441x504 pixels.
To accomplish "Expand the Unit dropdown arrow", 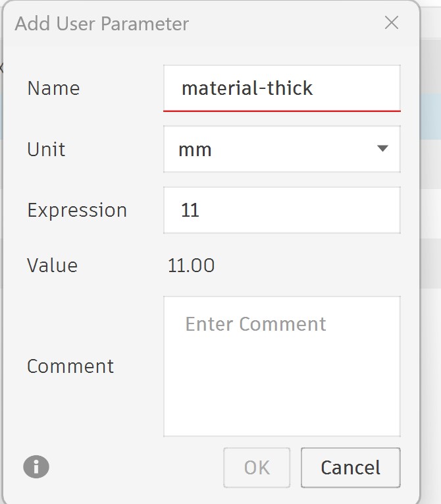I will (382, 149).
